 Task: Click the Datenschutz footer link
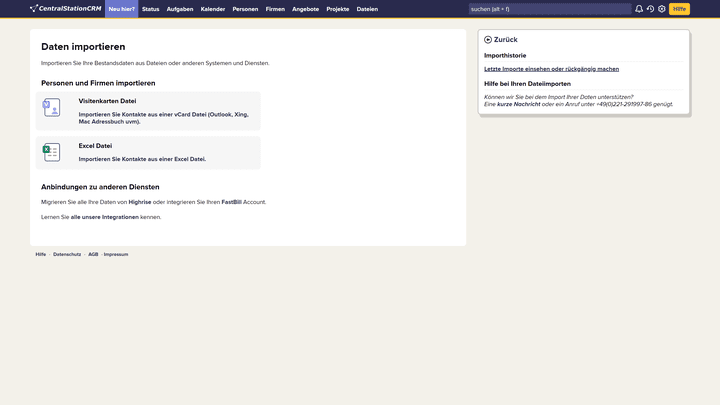(67, 254)
